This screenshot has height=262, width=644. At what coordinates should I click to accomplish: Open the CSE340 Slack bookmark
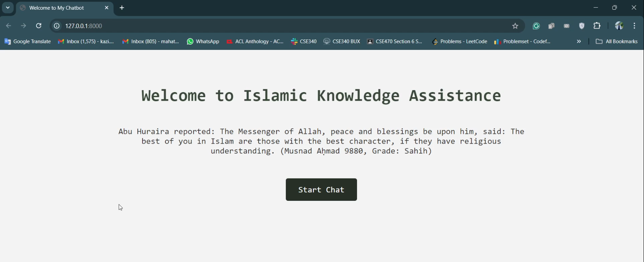coord(304,41)
